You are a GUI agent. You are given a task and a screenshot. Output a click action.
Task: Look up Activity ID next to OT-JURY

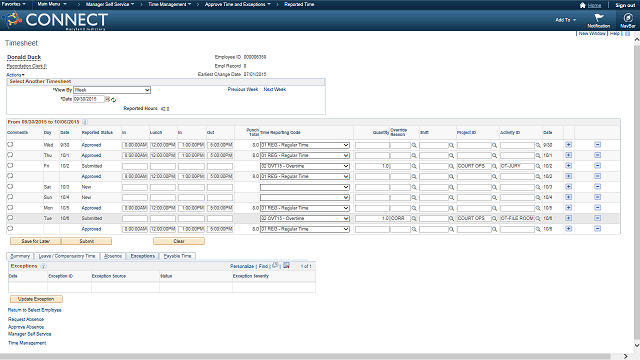(538, 166)
